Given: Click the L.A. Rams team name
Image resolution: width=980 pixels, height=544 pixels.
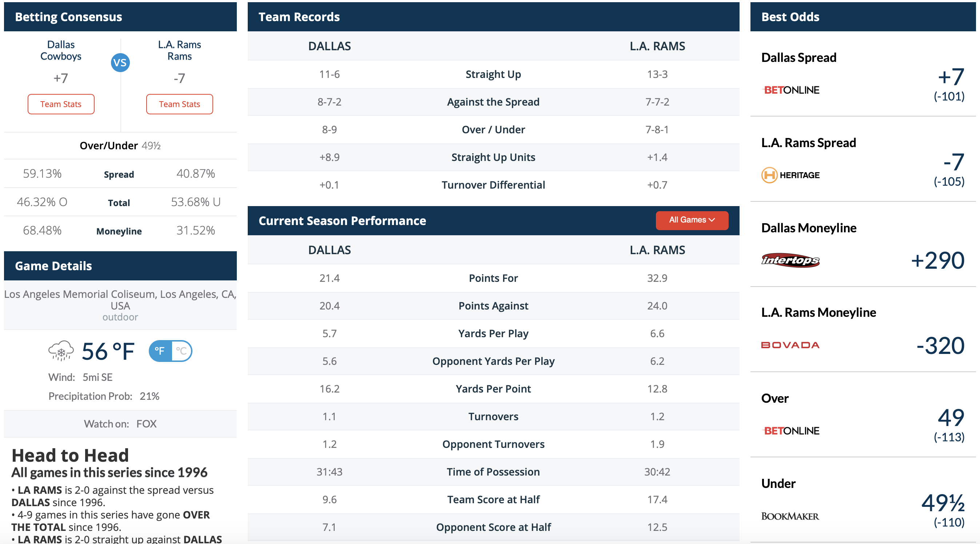Looking at the screenshot, I should pos(180,50).
